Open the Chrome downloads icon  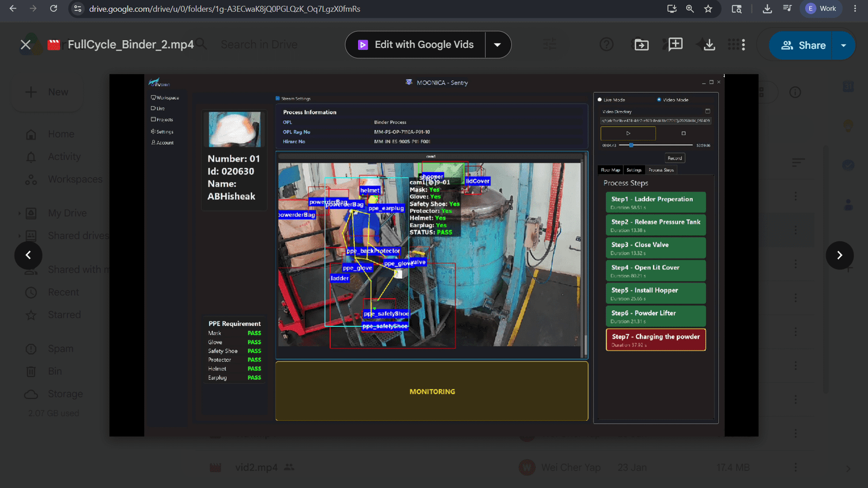click(767, 9)
